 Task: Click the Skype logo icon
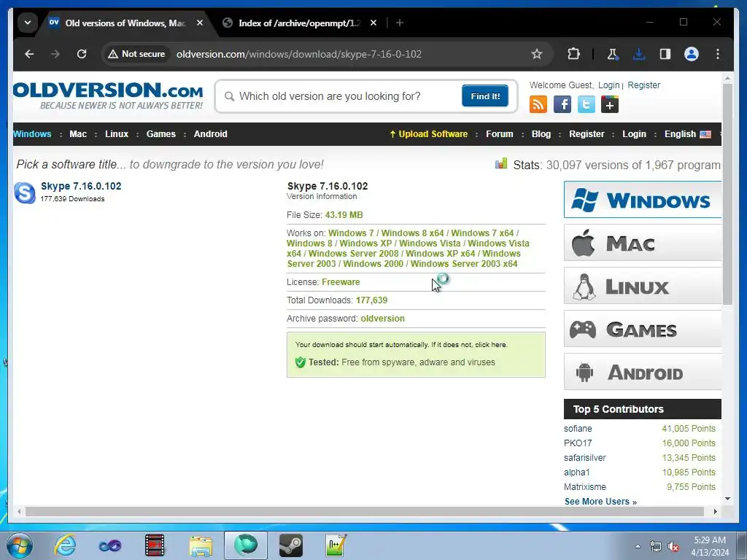coord(25,192)
